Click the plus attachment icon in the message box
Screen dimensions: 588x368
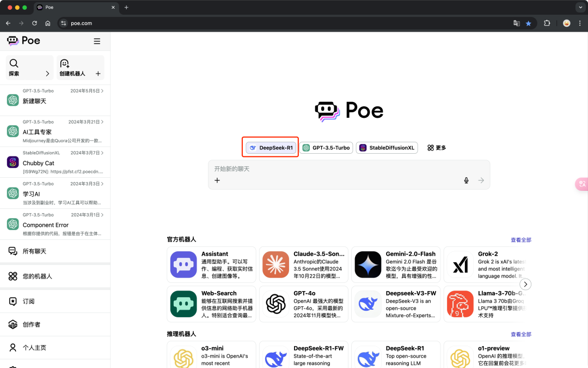217,180
